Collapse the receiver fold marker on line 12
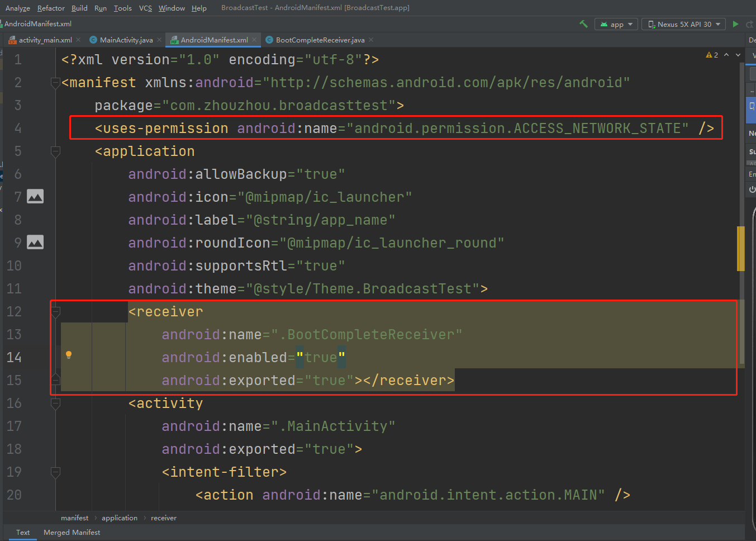Screen dimensions: 756x541 (55, 312)
